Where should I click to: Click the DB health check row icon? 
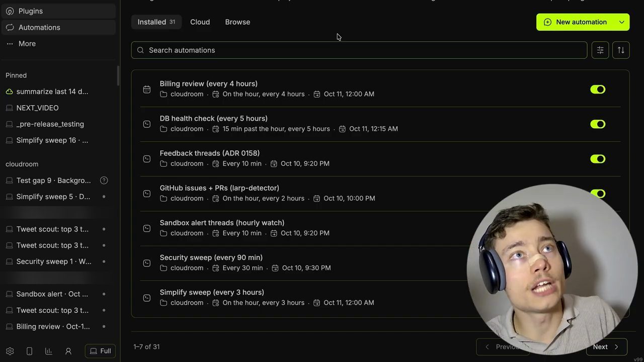coord(147,124)
